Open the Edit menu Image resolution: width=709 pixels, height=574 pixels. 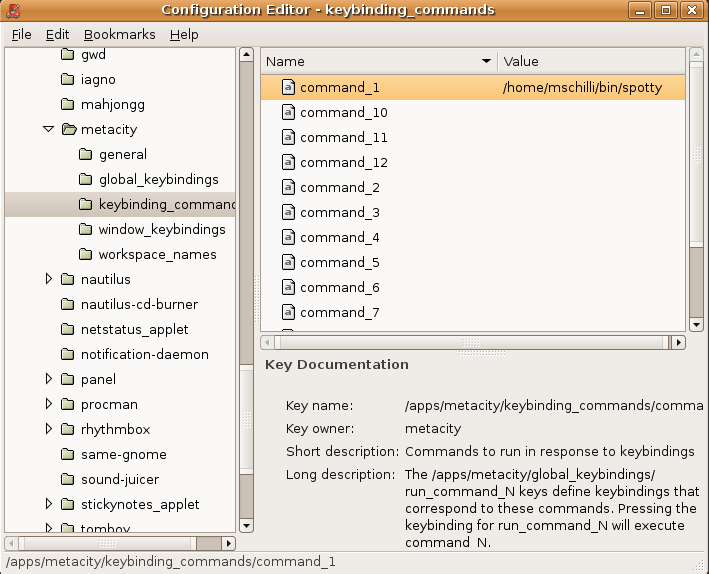(57, 34)
